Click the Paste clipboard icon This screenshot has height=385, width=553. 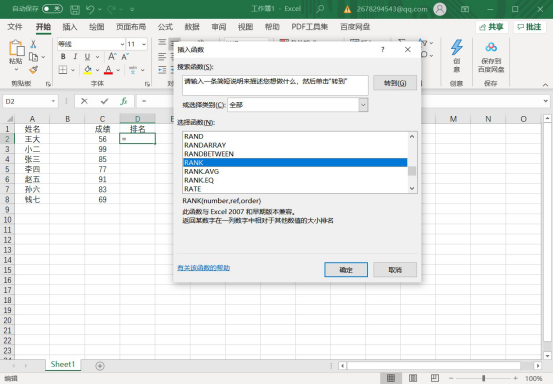(x=16, y=48)
